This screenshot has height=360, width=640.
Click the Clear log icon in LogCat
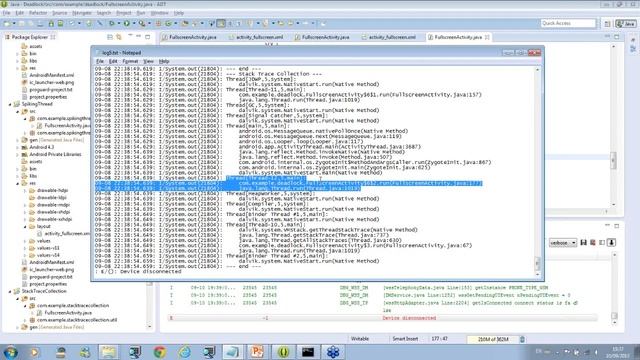coord(593,242)
